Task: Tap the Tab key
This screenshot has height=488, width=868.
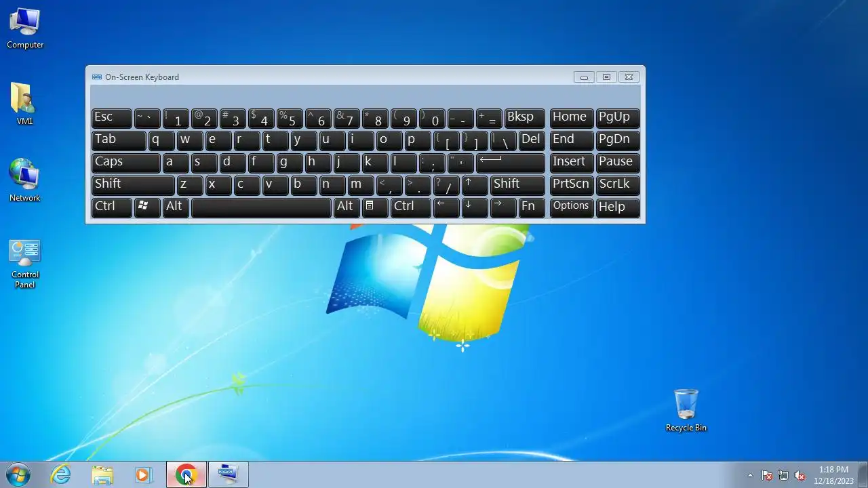Action: click(x=119, y=140)
